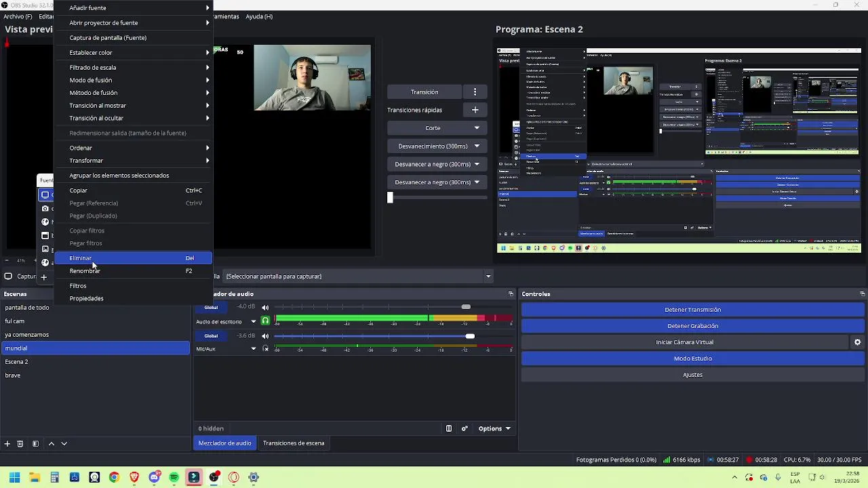Open Transformar submenu
Screen dimensions: 868x488
click(133, 161)
